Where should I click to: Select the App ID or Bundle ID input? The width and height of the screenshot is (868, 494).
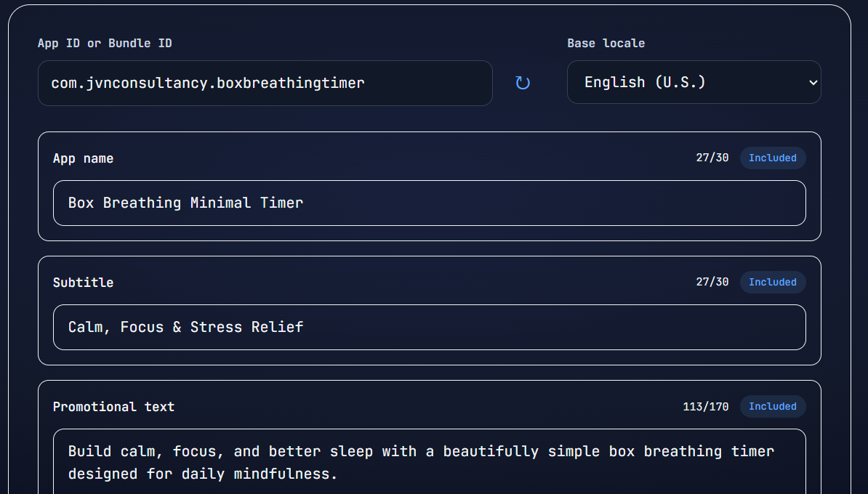click(265, 83)
